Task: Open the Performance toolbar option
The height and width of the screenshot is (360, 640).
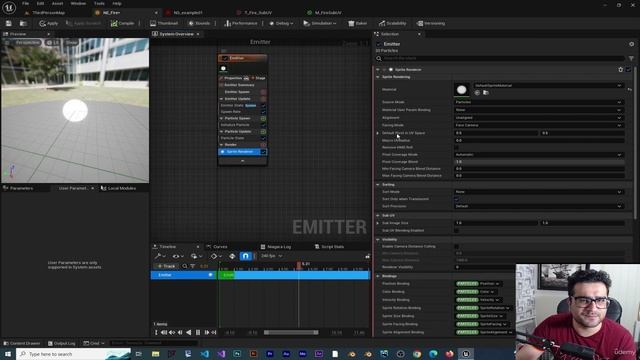Action: coord(241,24)
